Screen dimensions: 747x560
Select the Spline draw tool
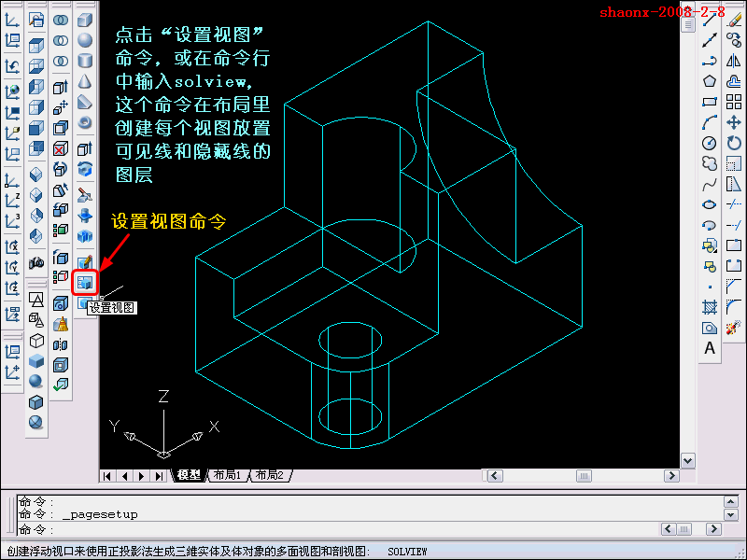click(x=710, y=184)
